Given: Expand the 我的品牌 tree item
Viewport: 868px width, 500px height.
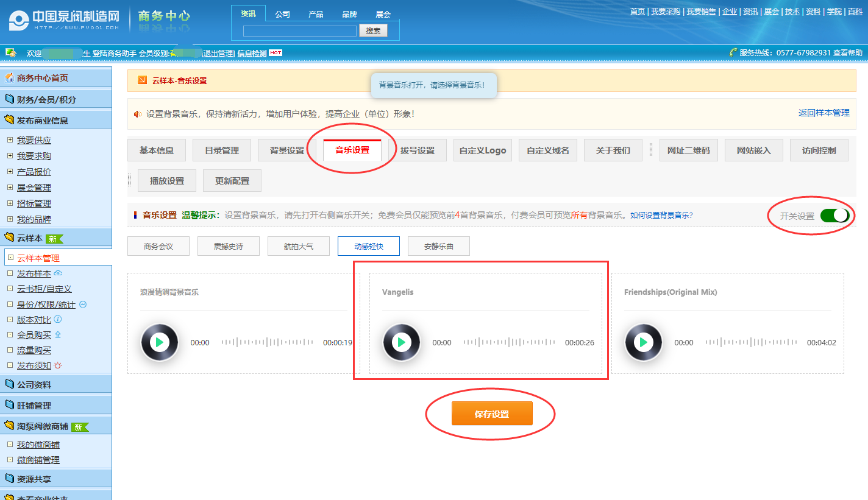Looking at the screenshot, I should coord(10,219).
